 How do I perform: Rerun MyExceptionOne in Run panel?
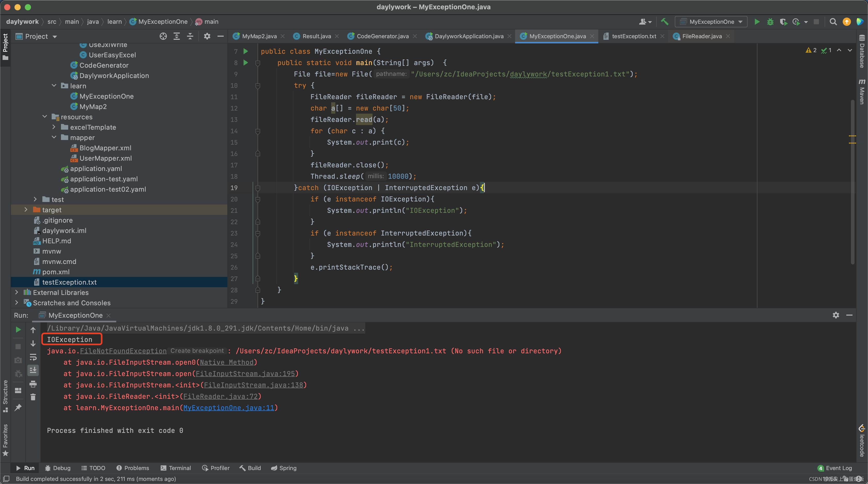pos(18,330)
